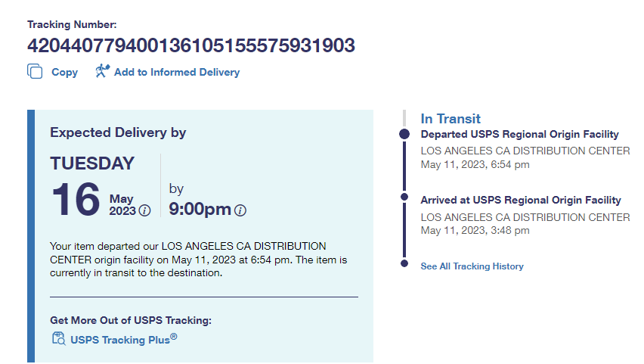
Task: Click the In Transit status heading
Action: pos(450,119)
